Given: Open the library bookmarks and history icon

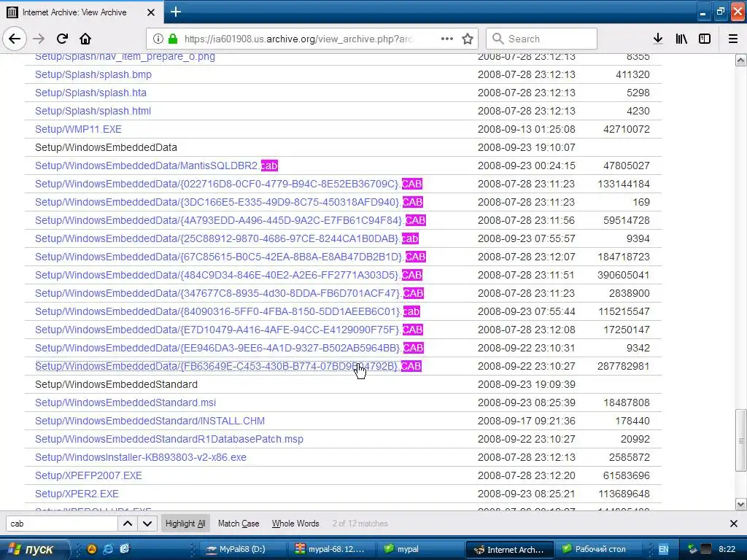Looking at the screenshot, I should [681, 39].
